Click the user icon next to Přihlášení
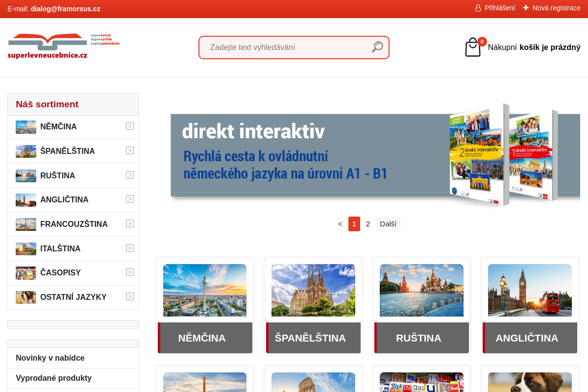This screenshot has width=588, height=392. [478, 8]
